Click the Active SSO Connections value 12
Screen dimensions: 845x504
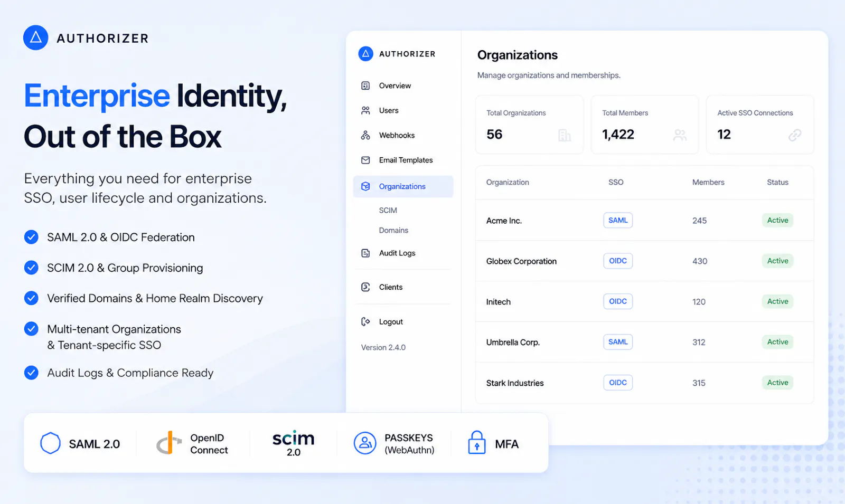[724, 135]
